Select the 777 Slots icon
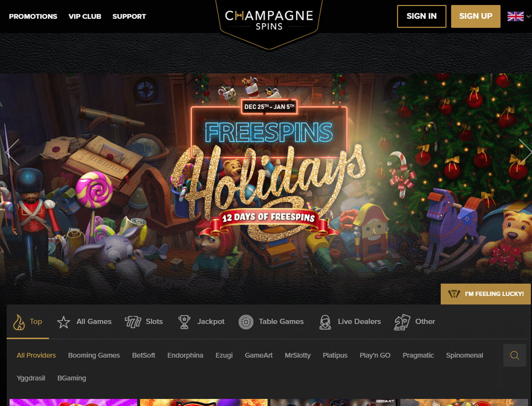 [x=133, y=322]
